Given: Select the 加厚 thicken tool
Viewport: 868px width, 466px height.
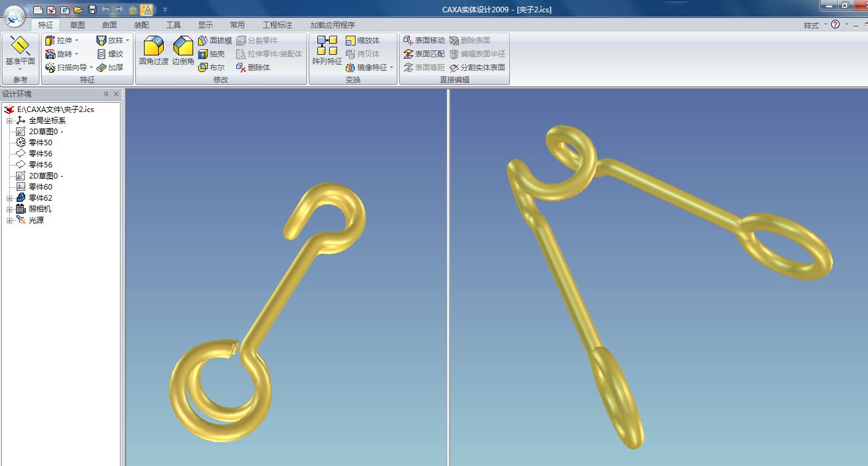Looking at the screenshot, I should (x=110, y=68).
